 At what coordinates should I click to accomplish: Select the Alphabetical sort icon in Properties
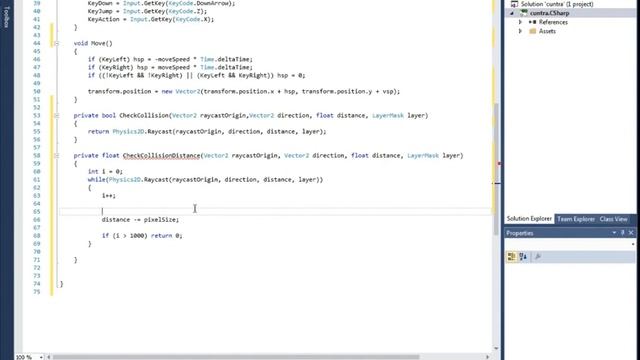(x=523, y=256)
